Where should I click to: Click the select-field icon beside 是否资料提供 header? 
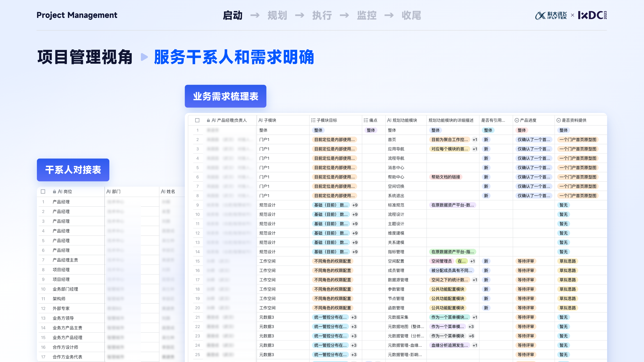pyautogui.click(x=558, y=120)
